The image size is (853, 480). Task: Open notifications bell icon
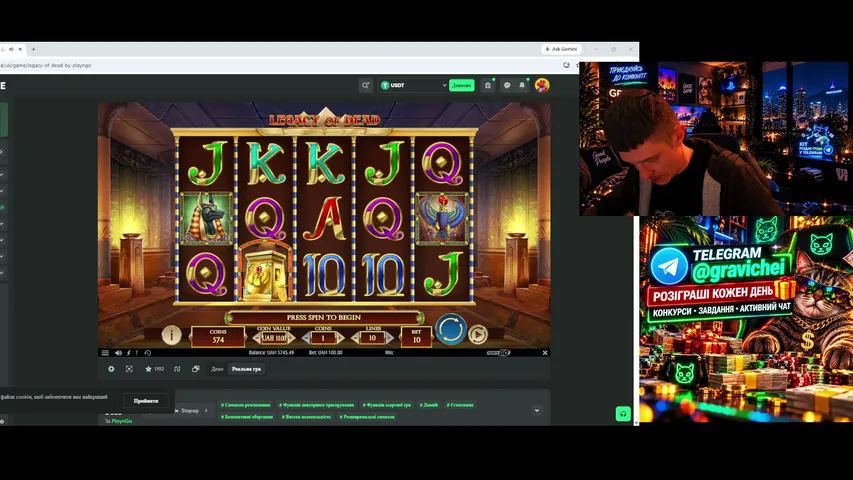click(522, 85)
